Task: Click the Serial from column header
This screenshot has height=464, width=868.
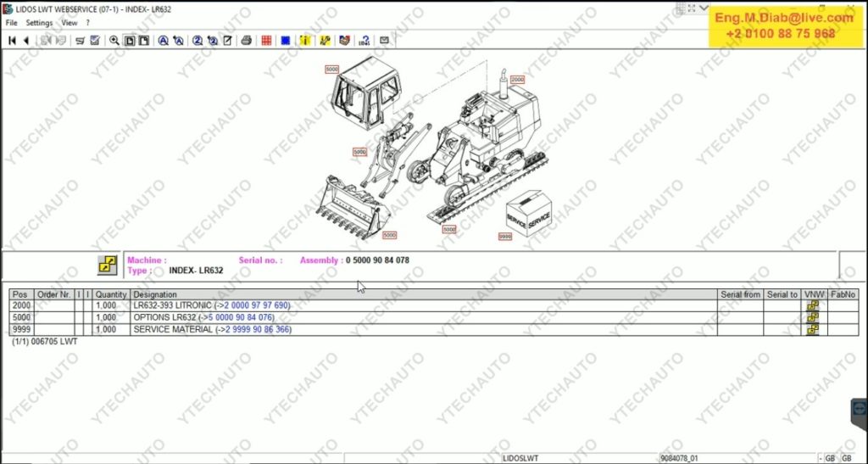Action: [x=740, y=294]
